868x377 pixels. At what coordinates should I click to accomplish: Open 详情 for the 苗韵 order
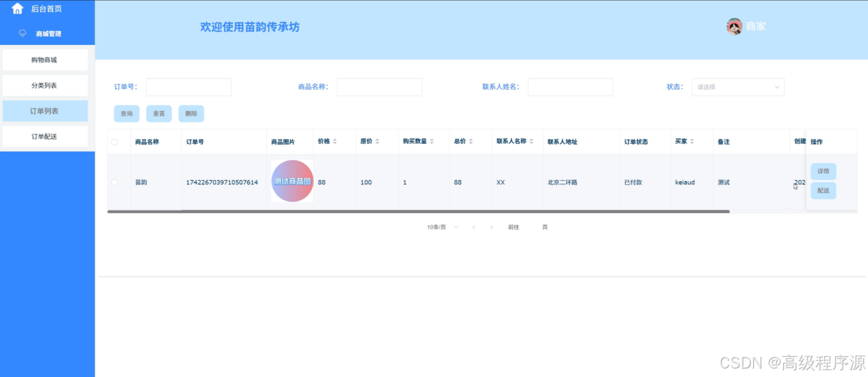(823, 171)
